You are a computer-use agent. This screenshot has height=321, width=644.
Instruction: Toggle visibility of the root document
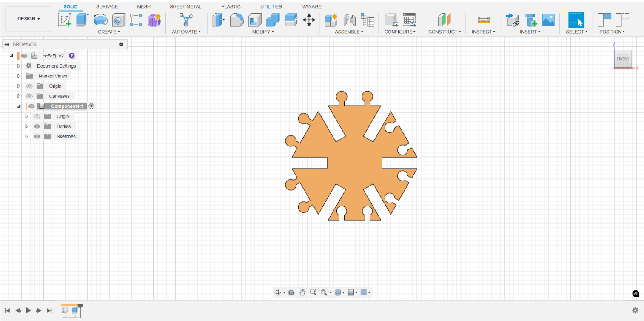[x=24, y=56]
